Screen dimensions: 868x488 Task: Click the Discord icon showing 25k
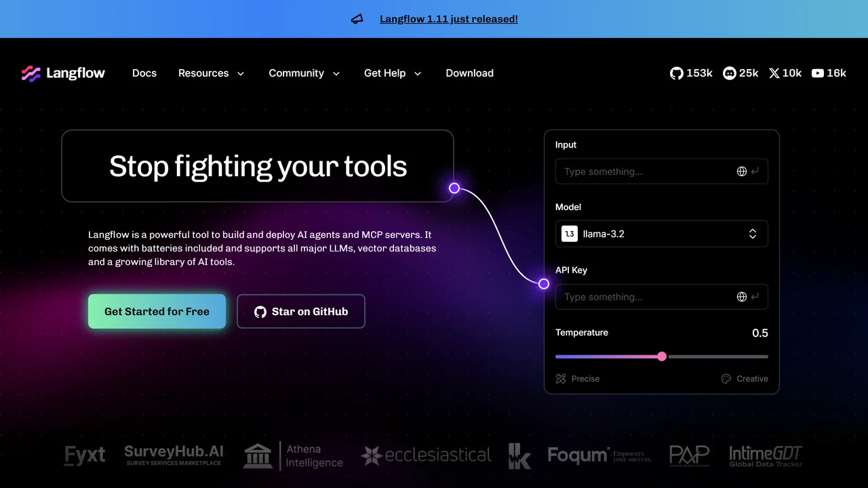point(730,73)
